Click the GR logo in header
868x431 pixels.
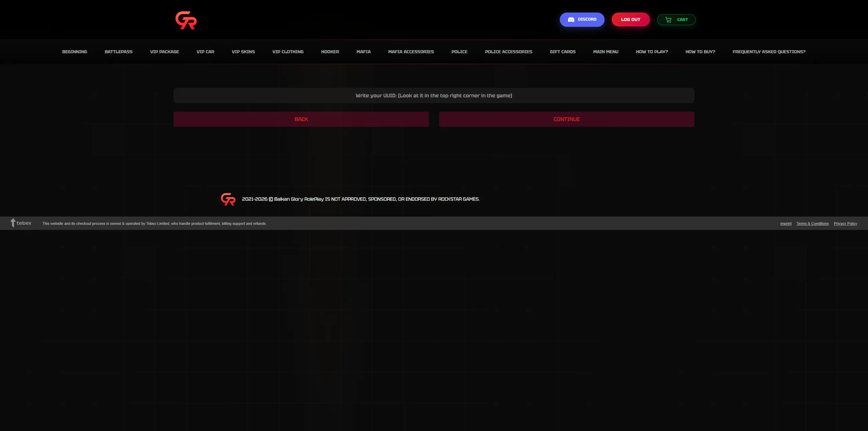(186, 20)
